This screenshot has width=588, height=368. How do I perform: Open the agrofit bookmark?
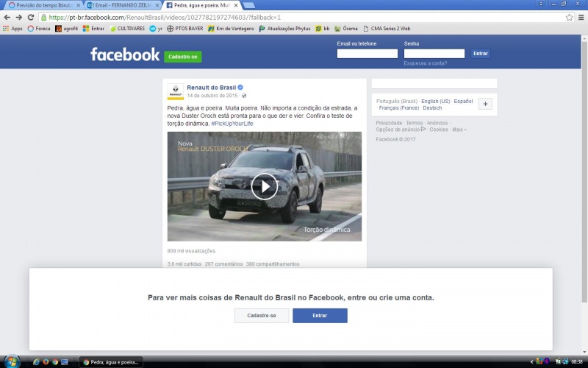66,29
